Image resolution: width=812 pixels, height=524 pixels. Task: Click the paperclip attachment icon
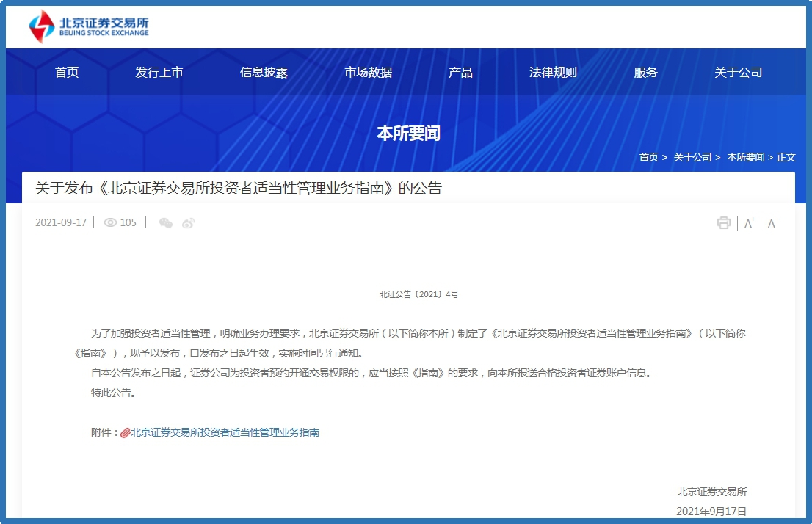[125, 433]
